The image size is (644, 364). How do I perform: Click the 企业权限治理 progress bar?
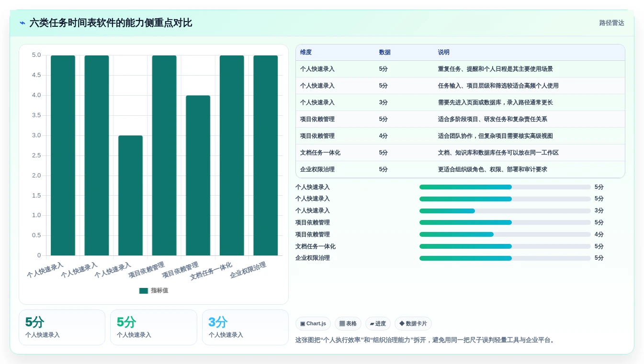tap(505, 258)
